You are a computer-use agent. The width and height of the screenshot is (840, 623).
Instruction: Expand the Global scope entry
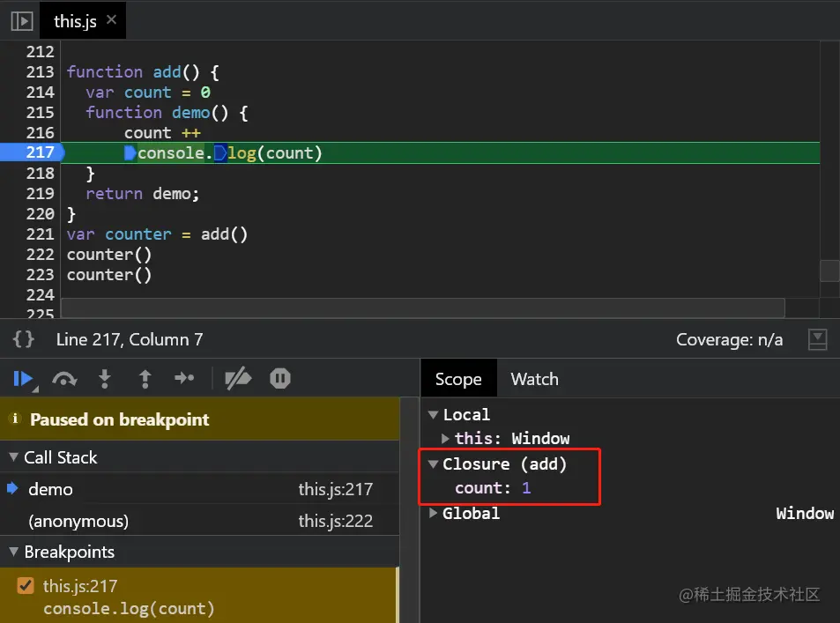434,513
